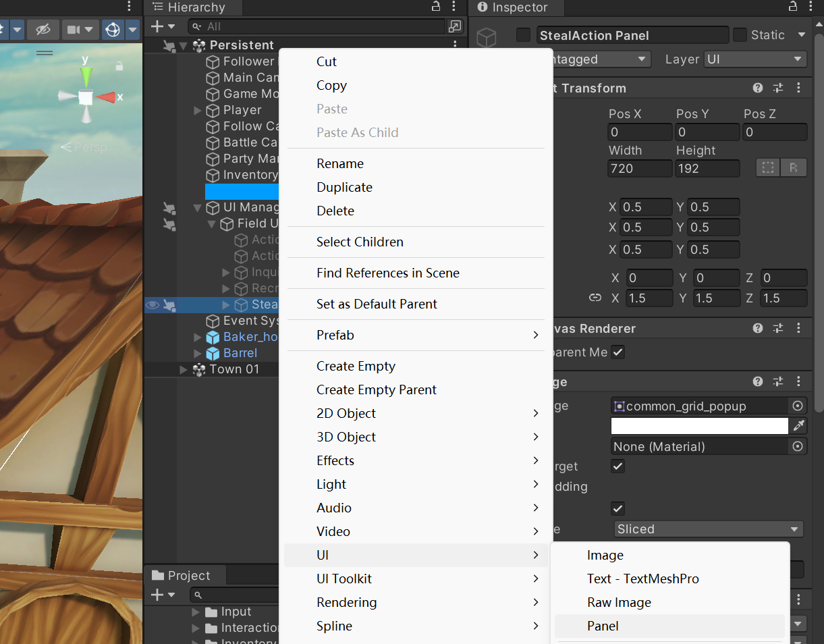Open Canvas Renderer help icon

758,329
